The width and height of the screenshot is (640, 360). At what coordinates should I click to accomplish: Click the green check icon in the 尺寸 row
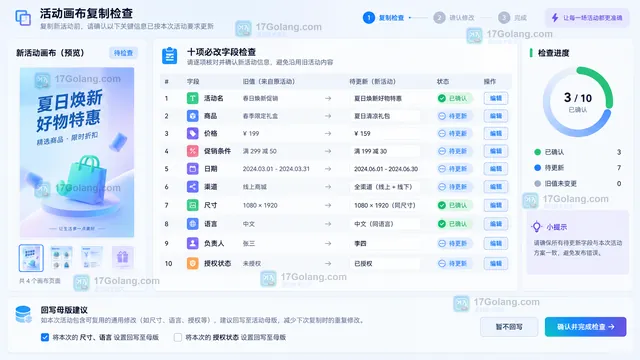pos(442,205)
